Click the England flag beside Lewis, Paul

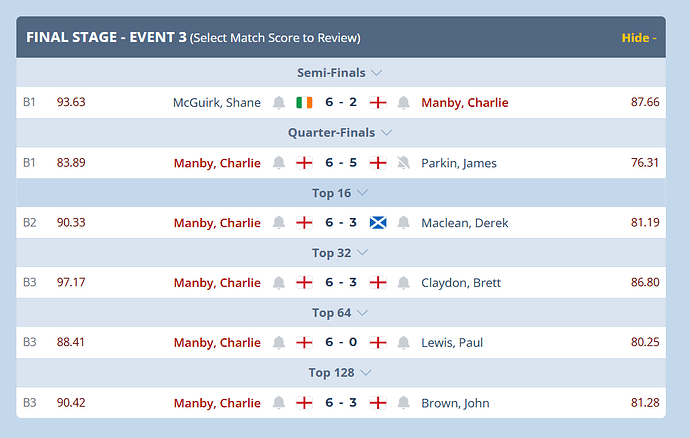click(378, 343)
